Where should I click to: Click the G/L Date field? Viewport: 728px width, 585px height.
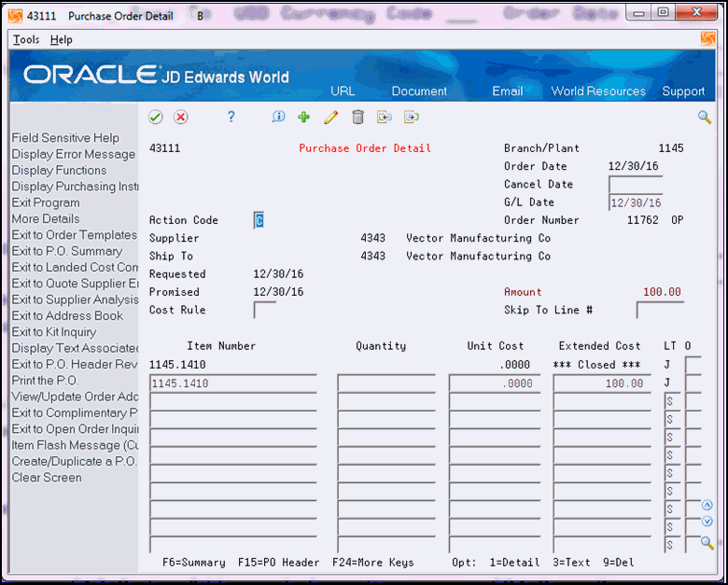(636, 202)
